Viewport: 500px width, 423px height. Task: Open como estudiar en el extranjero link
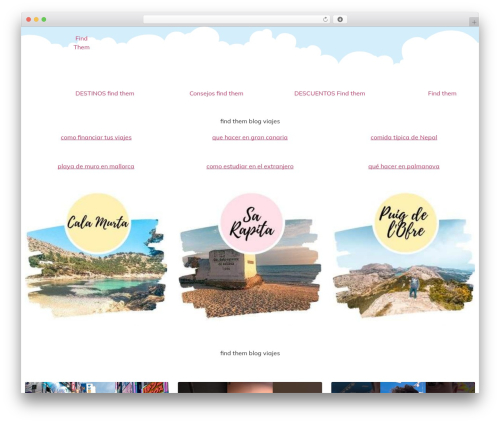pyautogui.click(x=250, y=166)
